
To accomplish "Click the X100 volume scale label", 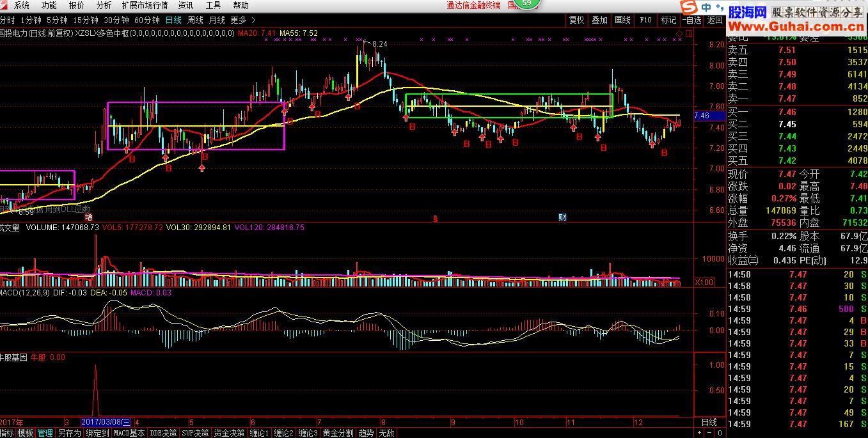I will [x=706, y=282].
